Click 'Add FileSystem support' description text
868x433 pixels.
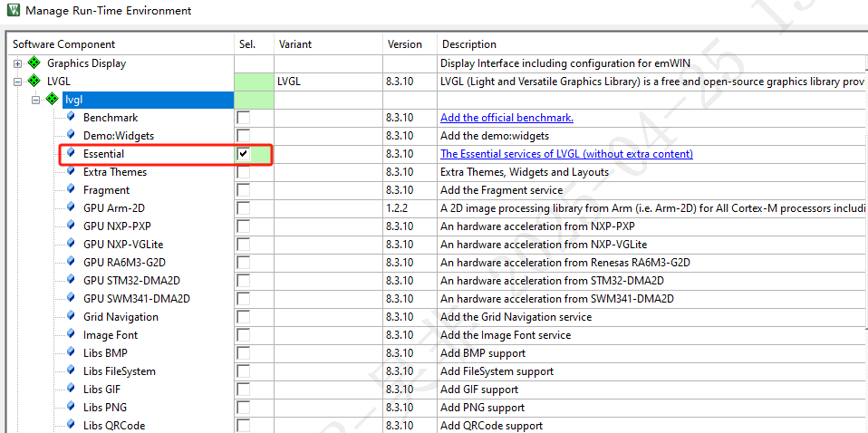(497, 371)
